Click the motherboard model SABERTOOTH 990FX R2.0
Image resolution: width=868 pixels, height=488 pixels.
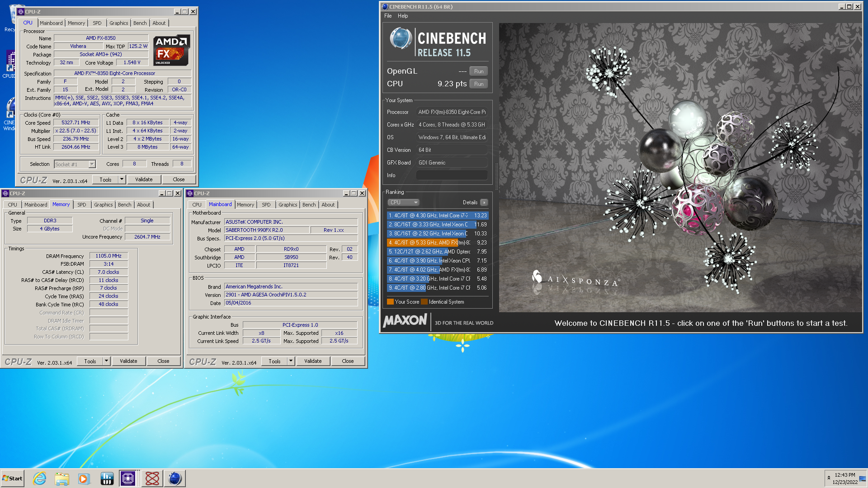[267, 230]
